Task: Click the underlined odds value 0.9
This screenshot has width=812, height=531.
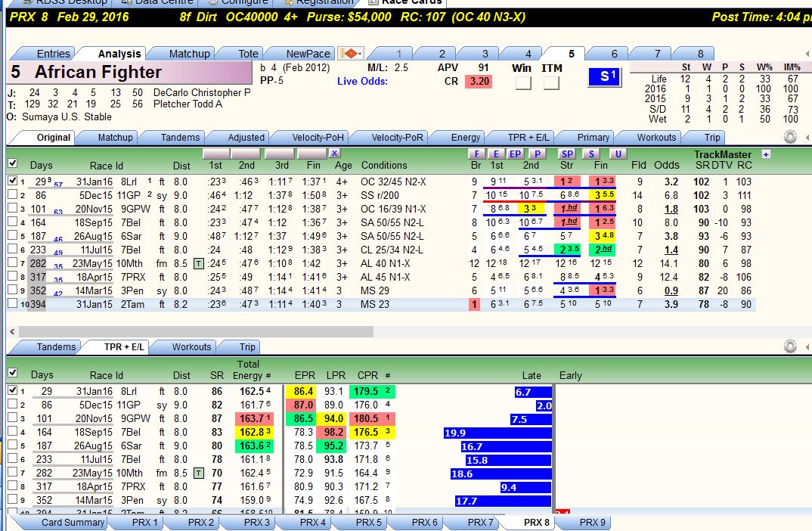Action: pyautogui.click(x=671, y=290)
